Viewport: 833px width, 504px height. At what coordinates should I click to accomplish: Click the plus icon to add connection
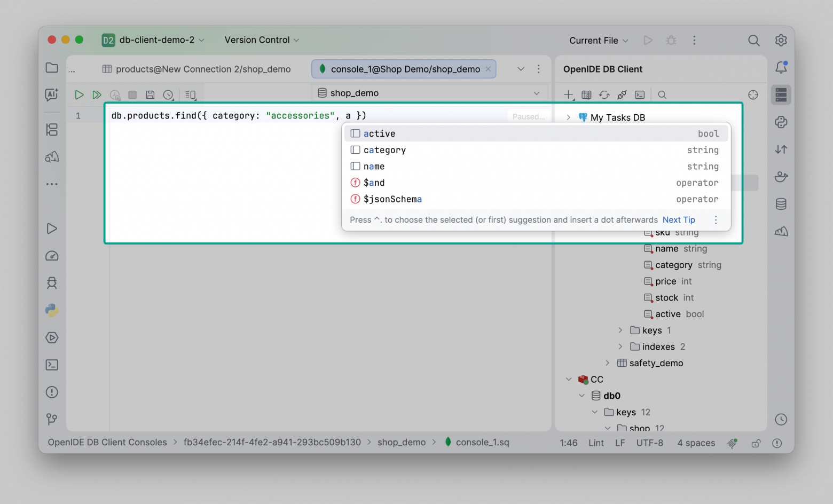tap(569, 94)
